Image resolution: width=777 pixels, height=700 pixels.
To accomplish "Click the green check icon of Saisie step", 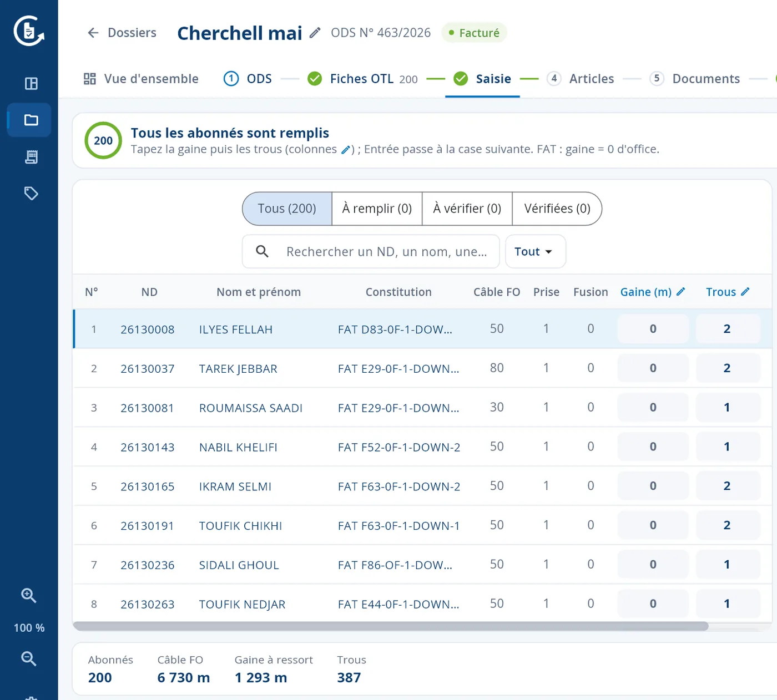I will coord(461,79).
